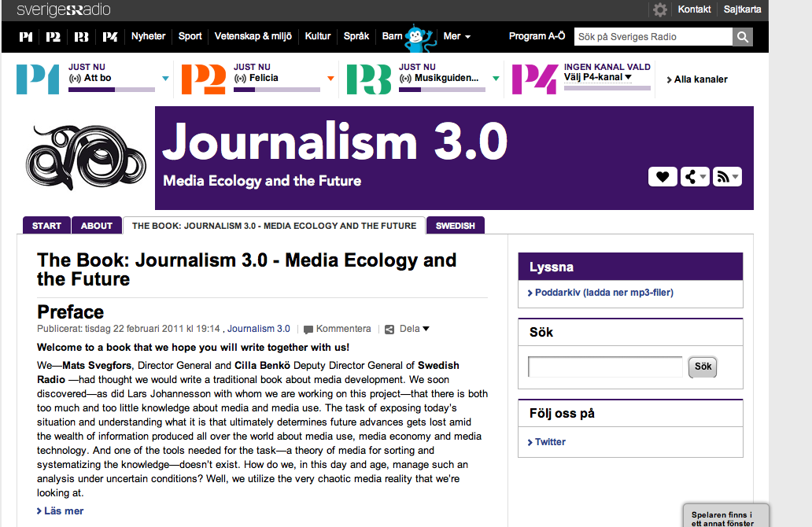Click the P4 icon in black navigation bar
The width and height of the screenshot is (812, 527).
(x=110, y=37)
